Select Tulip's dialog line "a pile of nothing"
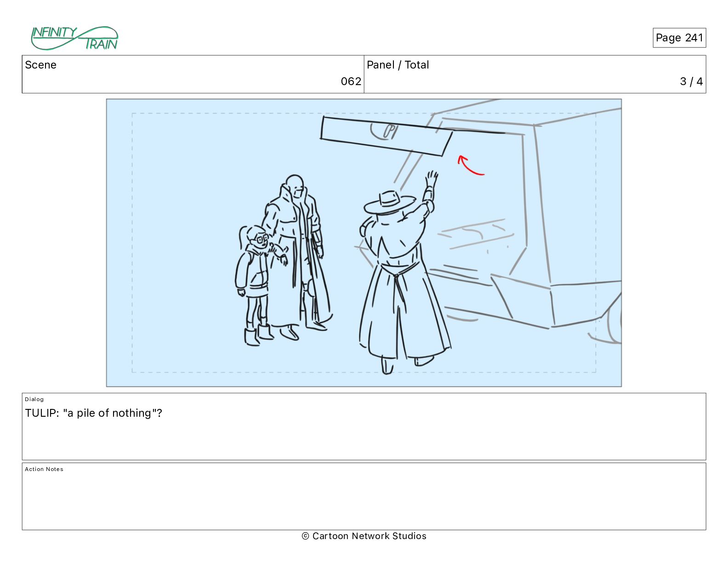 coord(93,413)
